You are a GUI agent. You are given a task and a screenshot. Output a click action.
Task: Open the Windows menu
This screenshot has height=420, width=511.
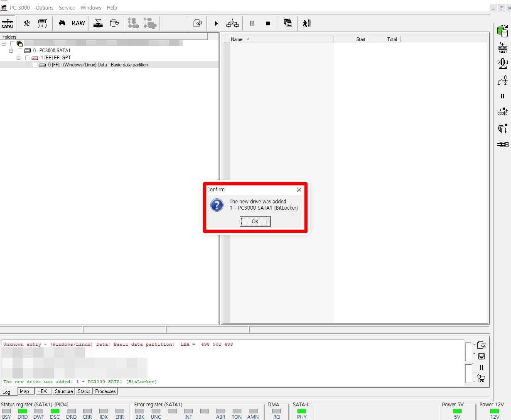coord(91,7)
